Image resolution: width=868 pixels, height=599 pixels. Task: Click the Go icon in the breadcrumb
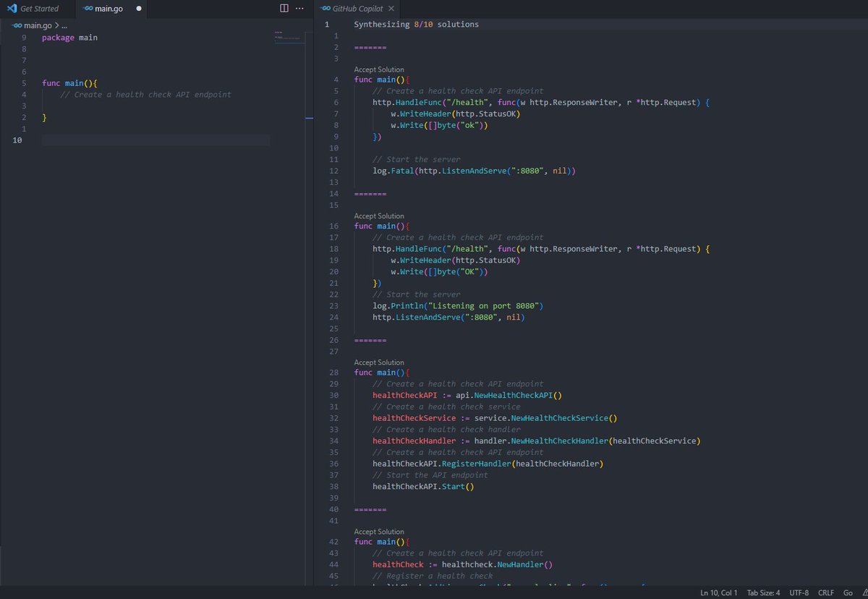[17, 25]
